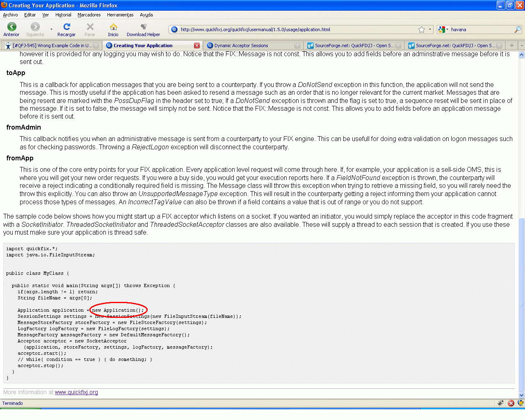Close the Dynamic Acceptor Sessions tab
This screenshot has width=525, height=420.
point(297,46)
